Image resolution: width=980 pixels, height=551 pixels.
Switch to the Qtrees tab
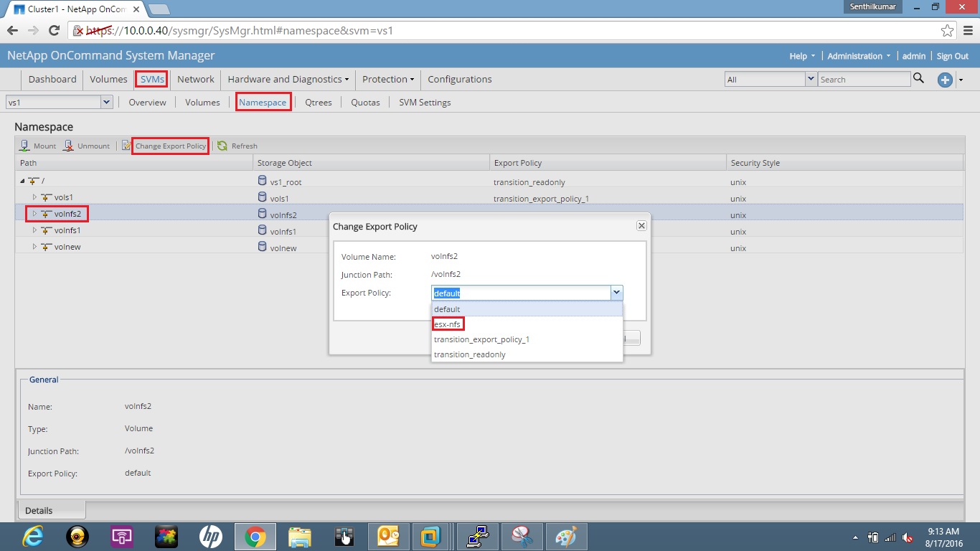point(318,102)
